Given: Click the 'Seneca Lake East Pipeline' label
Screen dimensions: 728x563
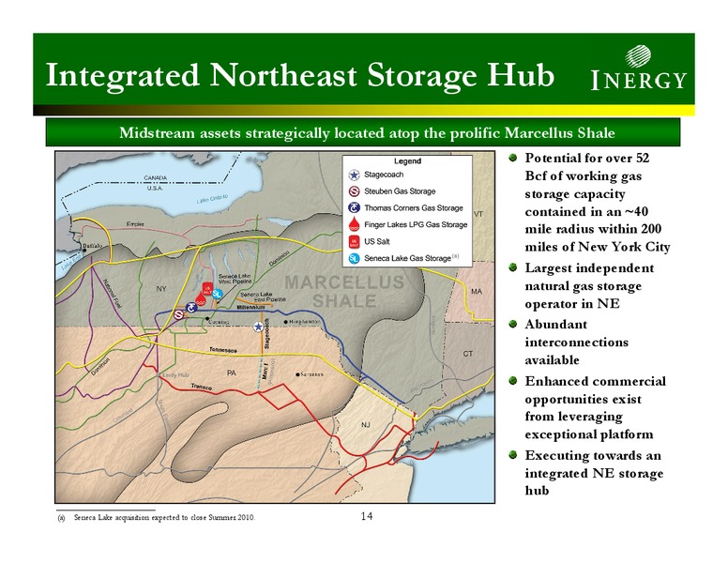Looking at the screenshot, I should [x=263, y=297].
